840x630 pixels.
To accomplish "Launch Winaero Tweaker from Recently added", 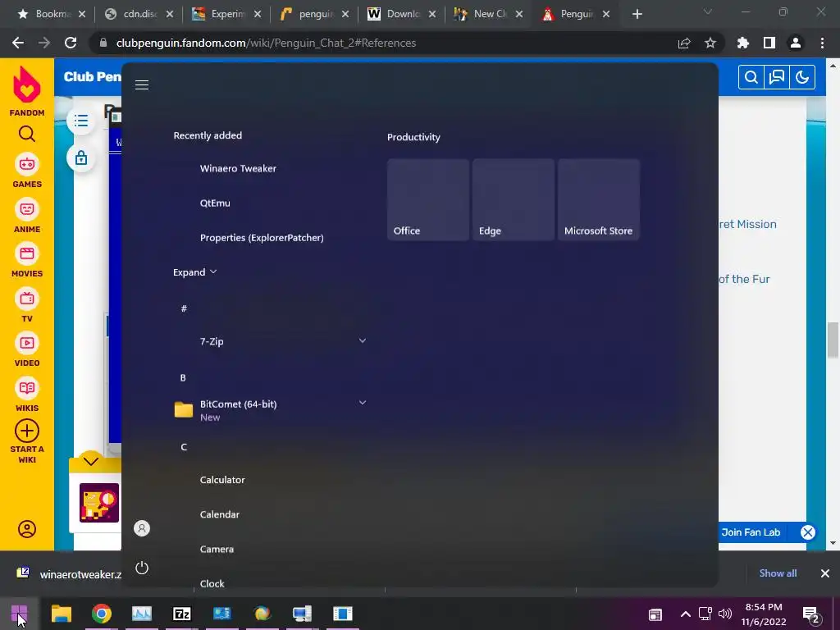I will tap(238, 168).
